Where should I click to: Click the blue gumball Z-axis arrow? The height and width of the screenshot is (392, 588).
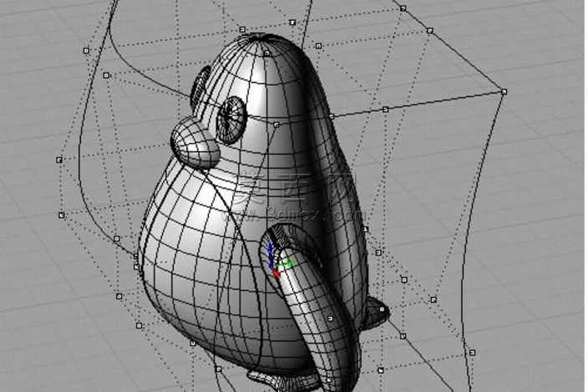(x=271, y=252)
